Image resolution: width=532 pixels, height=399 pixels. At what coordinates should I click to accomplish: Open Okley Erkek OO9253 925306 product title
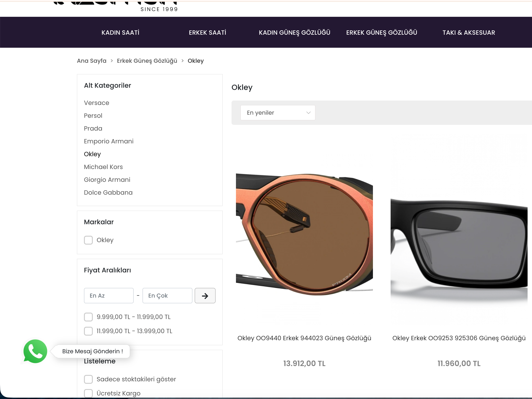459,338
